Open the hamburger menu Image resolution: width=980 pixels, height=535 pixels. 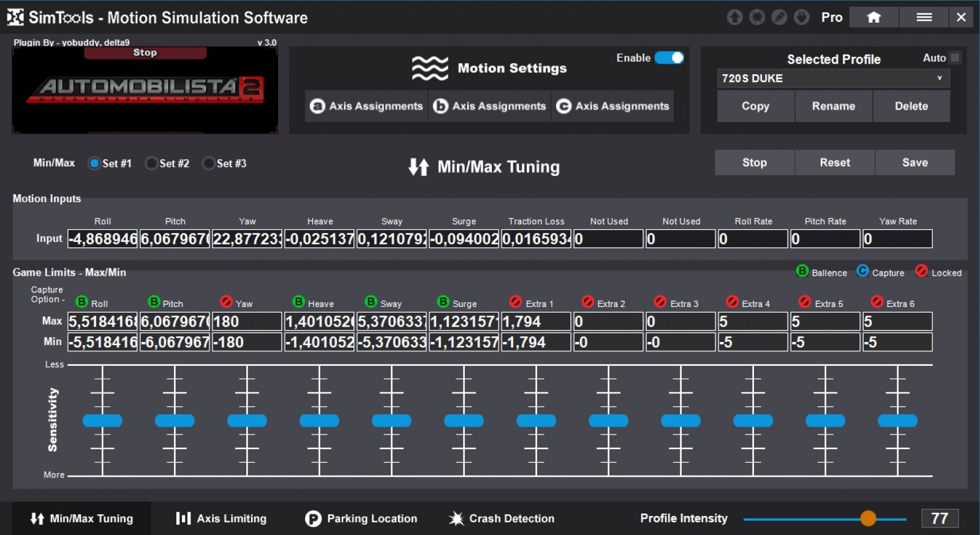tap(924, 17)
